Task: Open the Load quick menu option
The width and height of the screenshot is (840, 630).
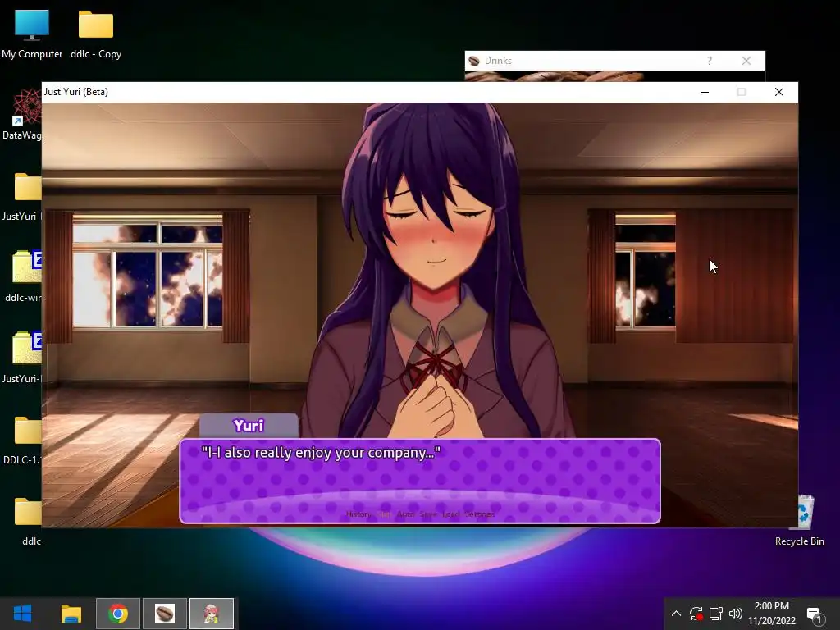Action: (x=451, y=514)
